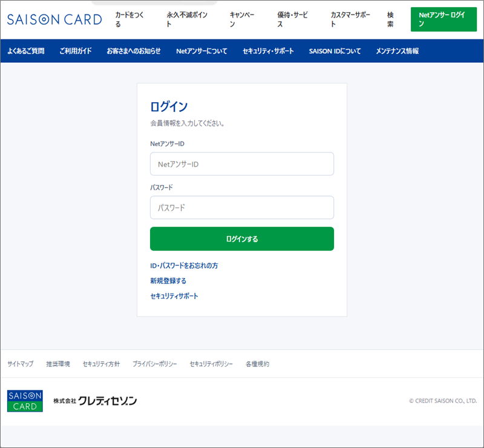The image size is (484, 448).
Task: Open the プライバシーポリシー footer link
Action: [x=155, y=364]
